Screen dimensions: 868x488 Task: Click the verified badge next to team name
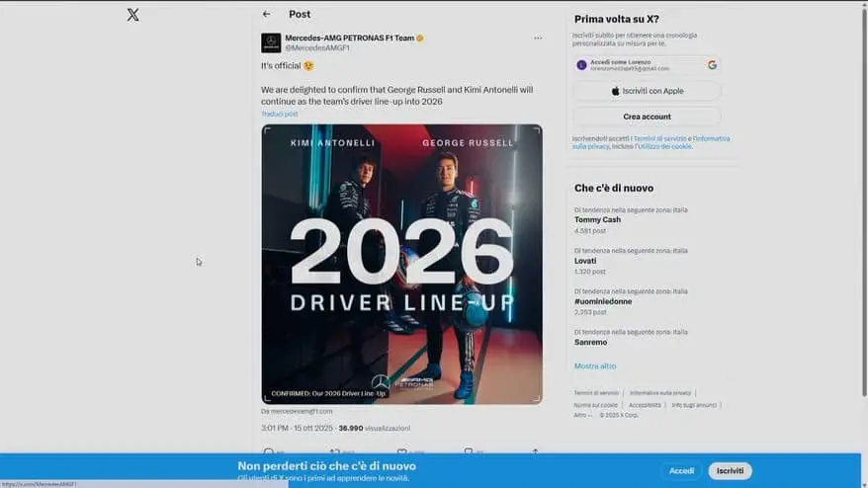(x=420, y=39)
